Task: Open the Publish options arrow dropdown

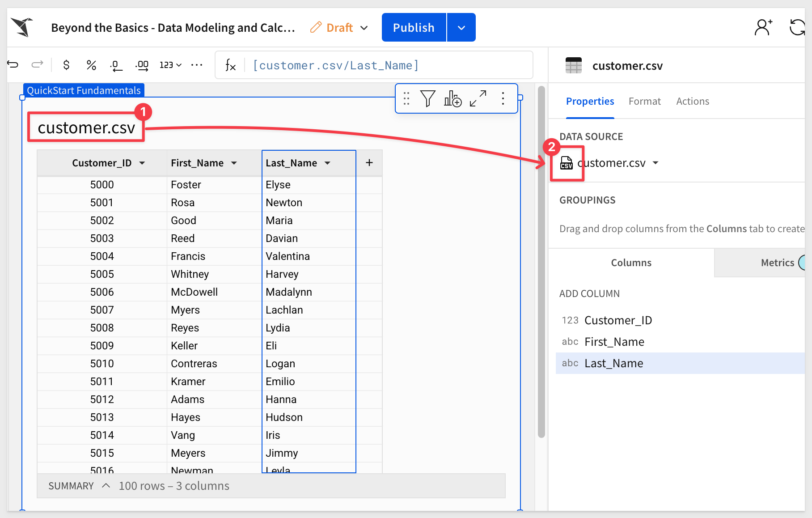Action: (x=461, y=28)
